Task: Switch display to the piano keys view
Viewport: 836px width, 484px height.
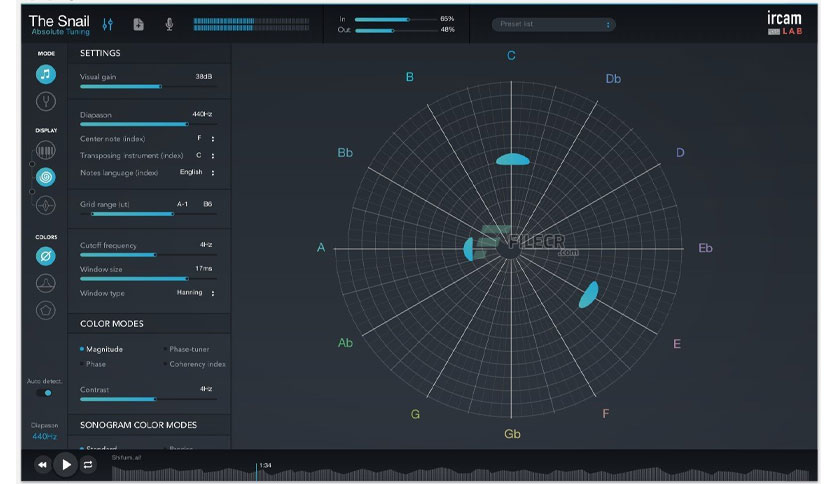Action: pyautogui.click(x=46, y=150)
